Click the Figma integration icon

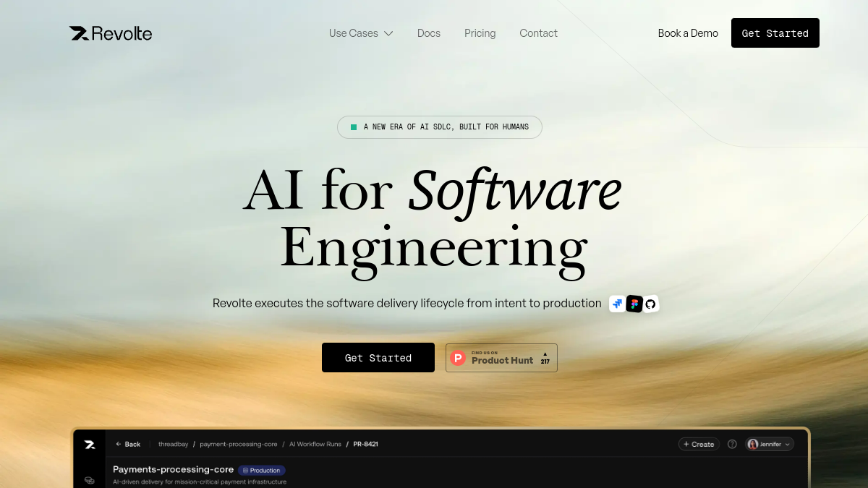tap(634, 304)
